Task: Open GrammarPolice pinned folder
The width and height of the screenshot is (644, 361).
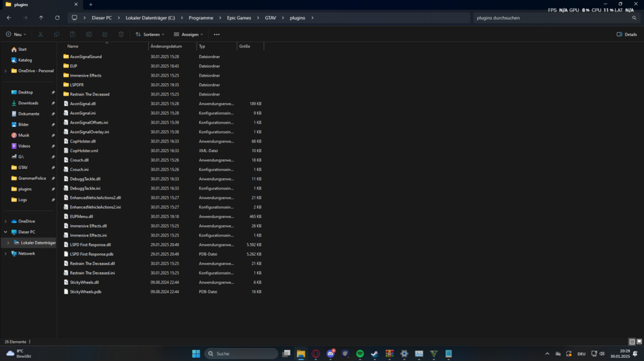Action: [x=32, y=179]
